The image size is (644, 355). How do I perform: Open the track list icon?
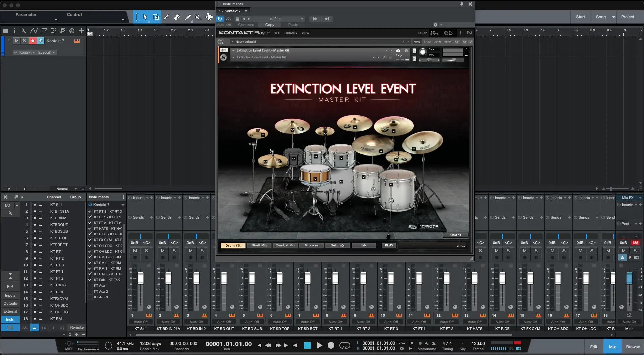(5, 31)
